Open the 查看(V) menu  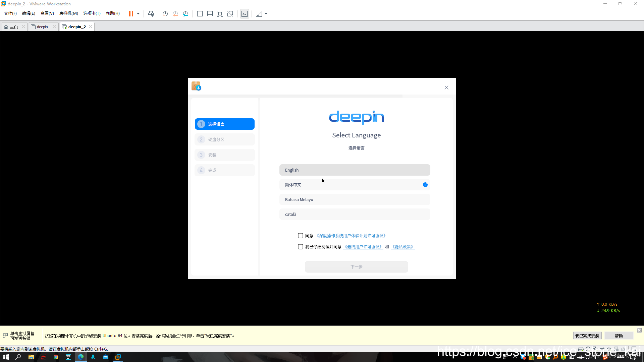point(47,13)
